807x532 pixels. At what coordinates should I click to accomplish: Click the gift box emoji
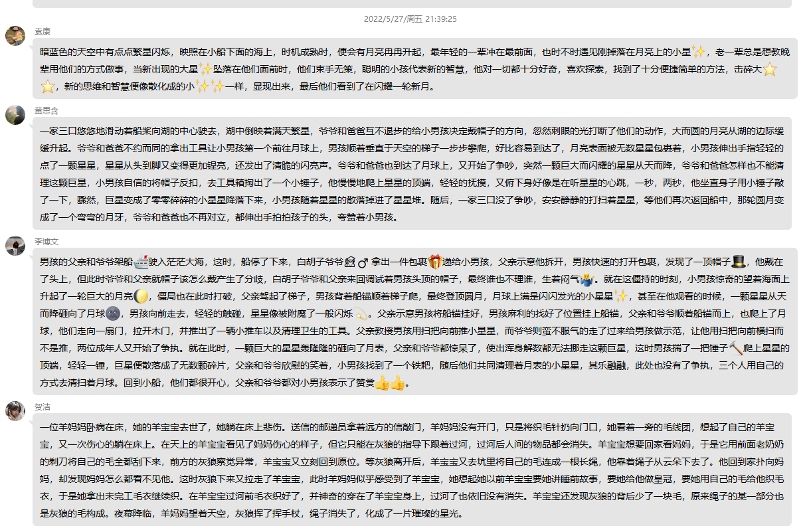coord(434,261)
